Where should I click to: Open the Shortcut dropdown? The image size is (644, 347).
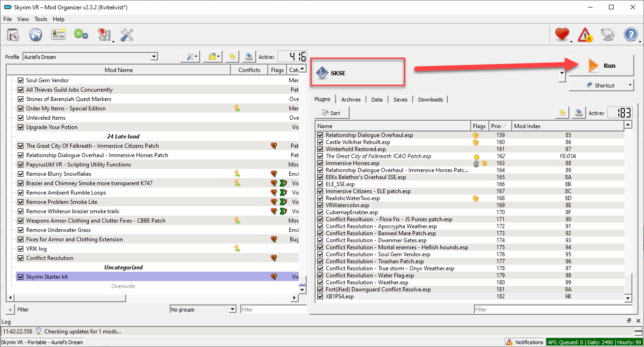click(x=601, y=85)
